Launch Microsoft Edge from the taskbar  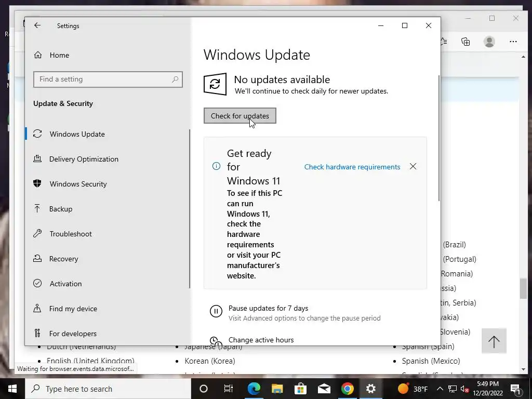pos(254,389)
